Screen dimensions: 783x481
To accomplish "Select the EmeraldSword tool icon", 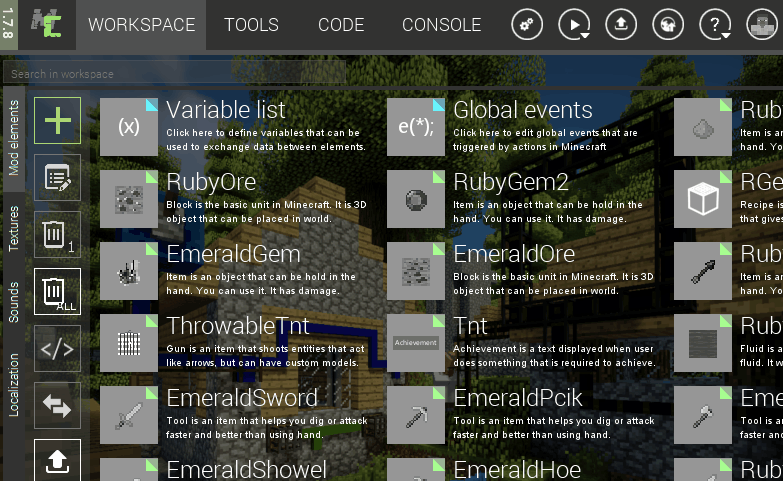I will point(129,415).
